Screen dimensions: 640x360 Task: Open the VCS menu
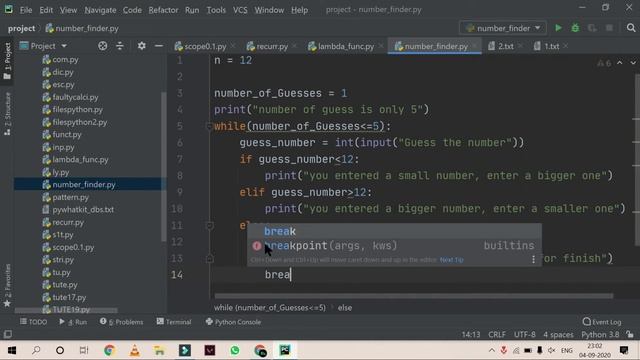[x=240, y=9]
